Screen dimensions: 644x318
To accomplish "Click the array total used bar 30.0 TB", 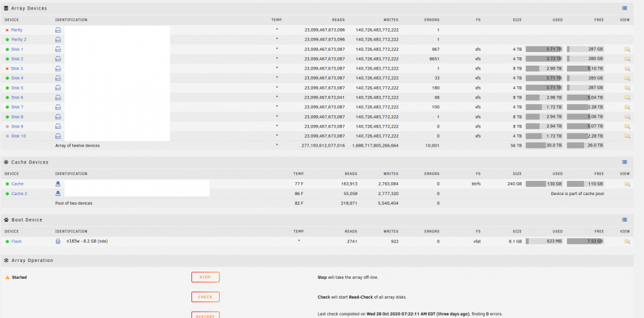I will pos(544,145).
